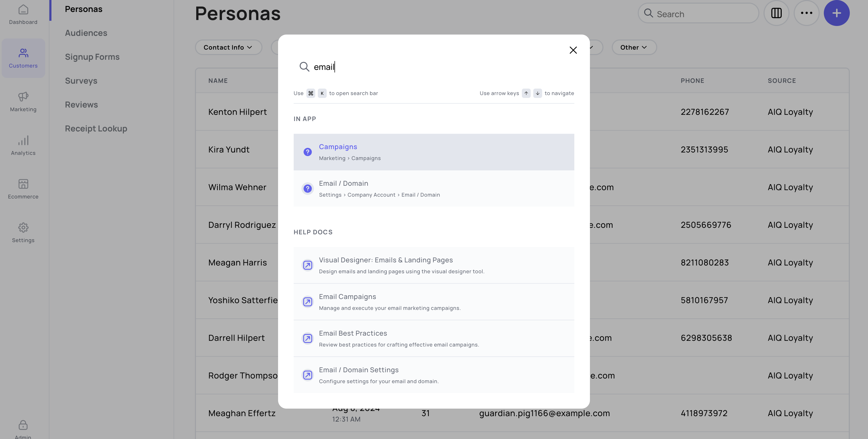Click the magnifier icon in search dialog
This screenshot has height=439, width=868.
304,67
